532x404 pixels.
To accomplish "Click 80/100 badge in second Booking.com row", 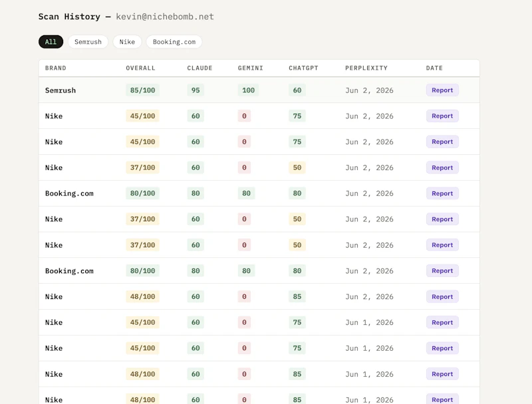I will click(x=142, y=271).
